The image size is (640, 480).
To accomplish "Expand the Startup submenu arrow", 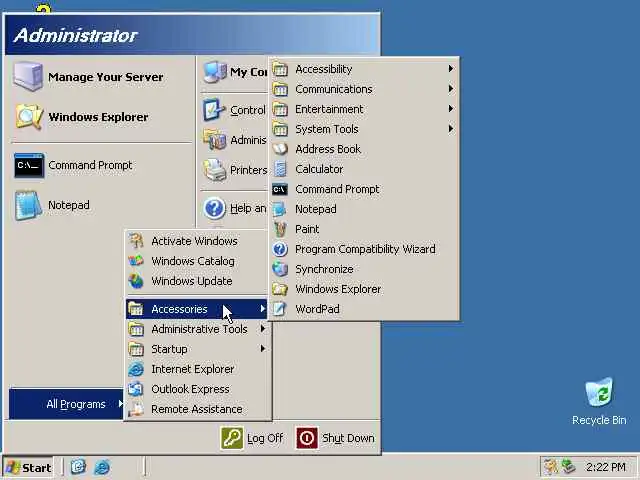I will (x=263, y=348).
